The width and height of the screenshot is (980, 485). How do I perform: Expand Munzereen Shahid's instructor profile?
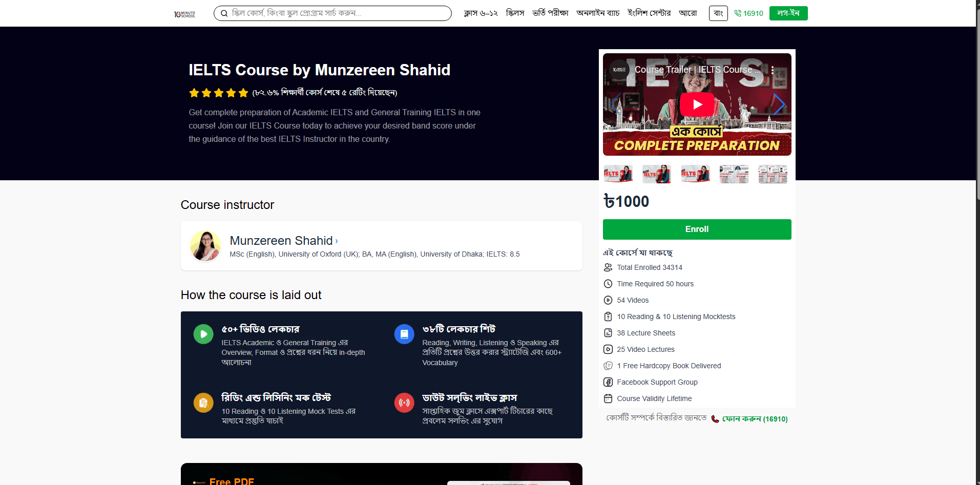[283, 241]
